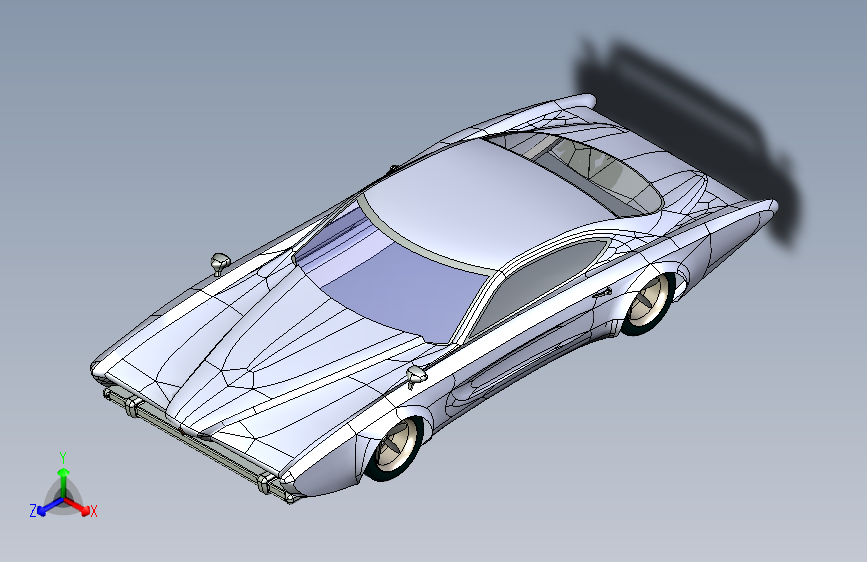Screen dimensions: 867x562
Task: Select the side mirror near the front wheel
Action: [416, 377]
